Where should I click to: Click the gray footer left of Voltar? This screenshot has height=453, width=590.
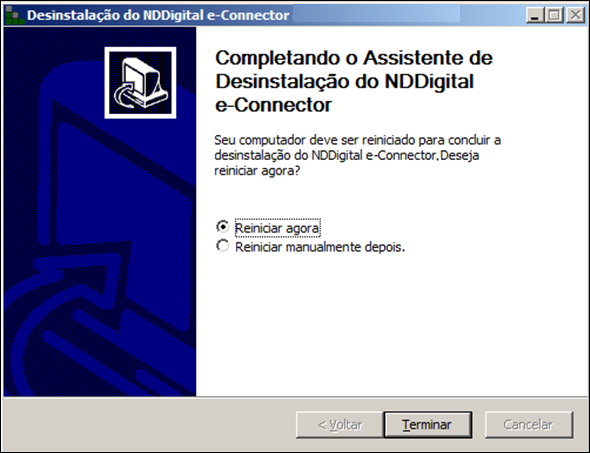pos(149,425)
